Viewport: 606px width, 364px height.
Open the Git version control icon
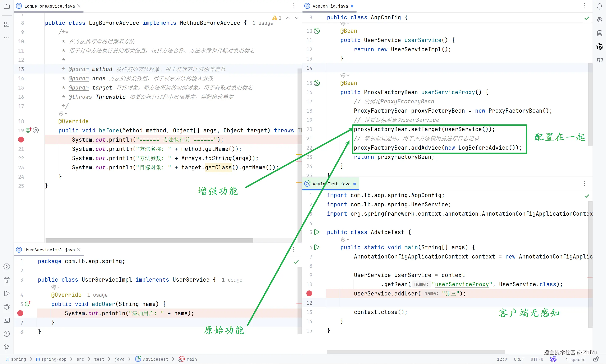click(x=7, y=347)
